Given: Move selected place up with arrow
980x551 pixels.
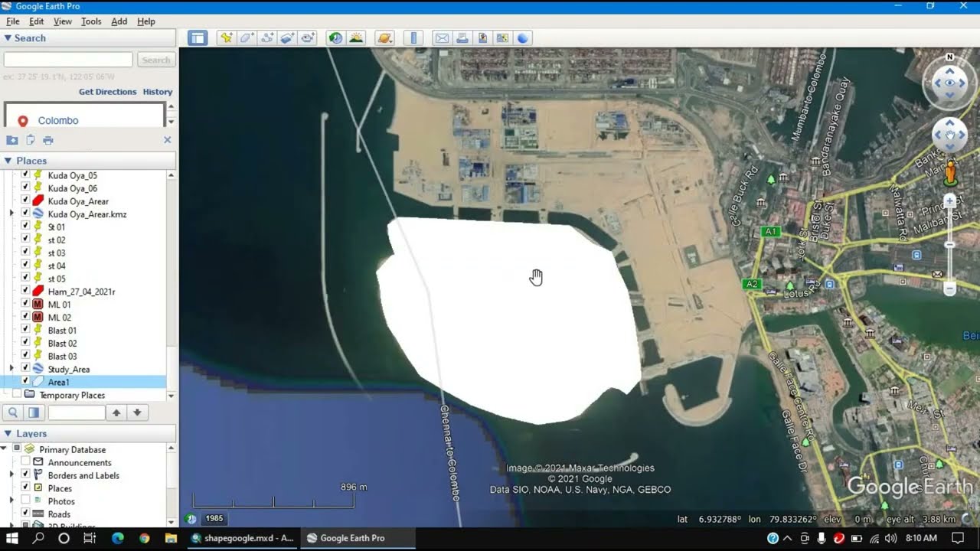Looking at the screenshot, I should click(x=116, y=412).
